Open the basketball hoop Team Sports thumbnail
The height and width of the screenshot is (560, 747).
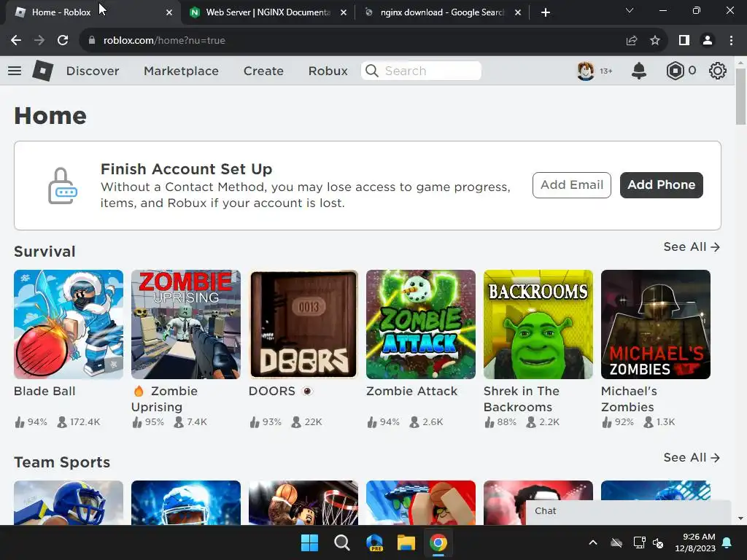[303, 503]
